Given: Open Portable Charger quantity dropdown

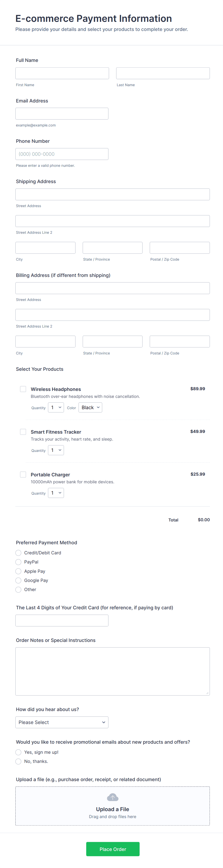Looking at the screenshot, I should pyautogui.click(x=56, y=493).
